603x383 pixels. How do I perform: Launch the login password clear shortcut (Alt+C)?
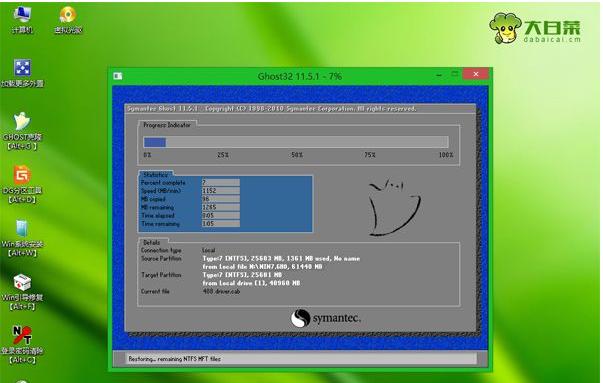tap(22, 345)
